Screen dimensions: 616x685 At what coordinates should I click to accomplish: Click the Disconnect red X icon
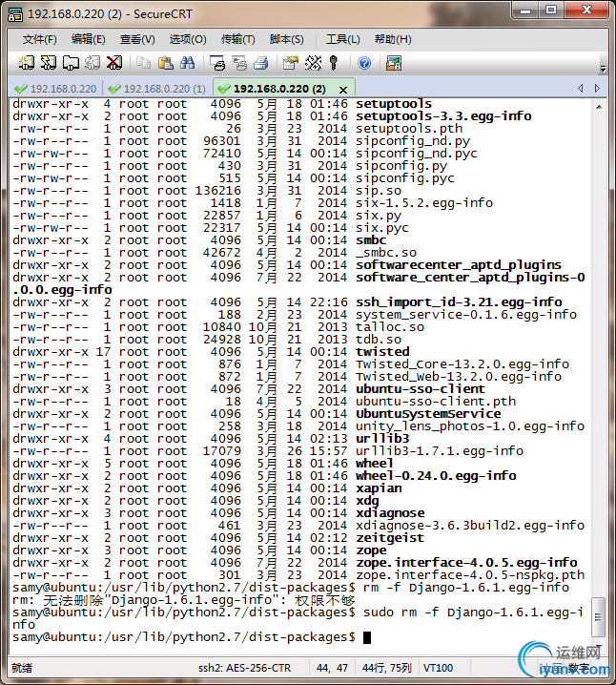(x=114, y=63)
